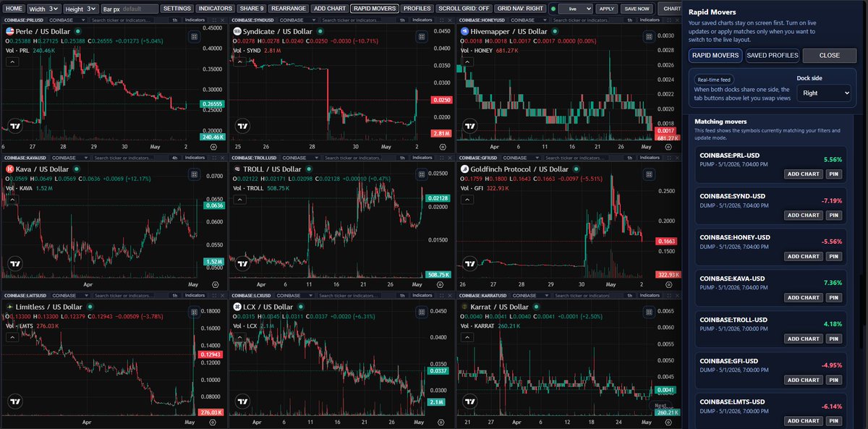Switch to Saved Profiles panel tab

click(x=772, y=55)
